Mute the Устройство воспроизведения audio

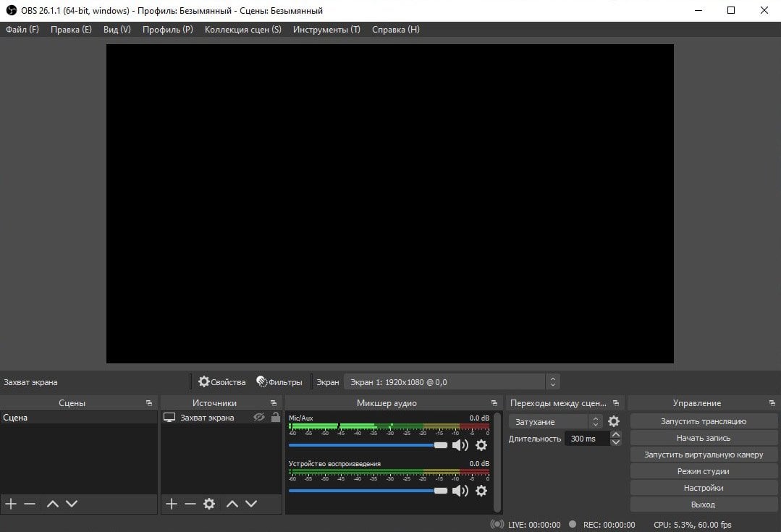click(460, 491)
